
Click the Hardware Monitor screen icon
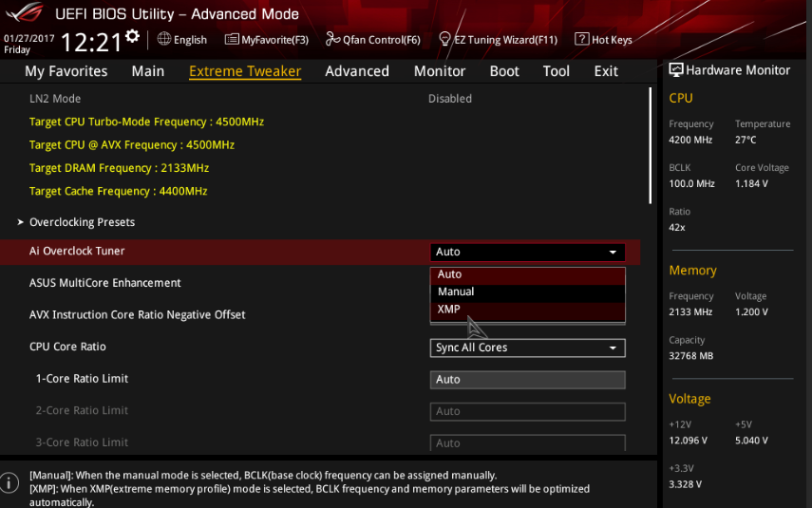pyautogui.click(x=676, y=70)
